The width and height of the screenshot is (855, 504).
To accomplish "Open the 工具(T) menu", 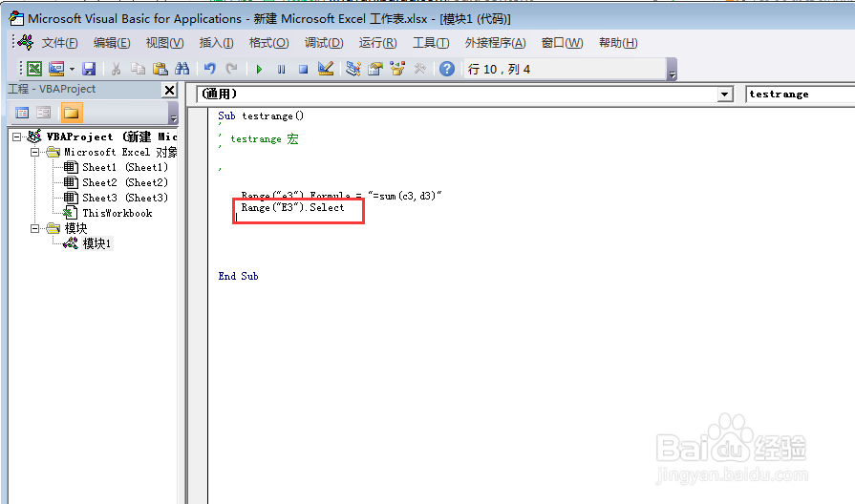I will [431, 43].
